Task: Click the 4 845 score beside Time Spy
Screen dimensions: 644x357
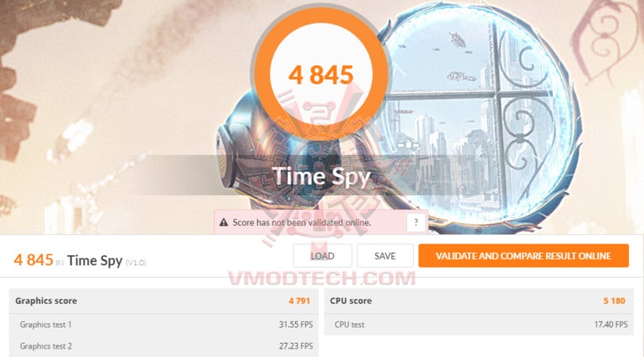Action: 33,259
